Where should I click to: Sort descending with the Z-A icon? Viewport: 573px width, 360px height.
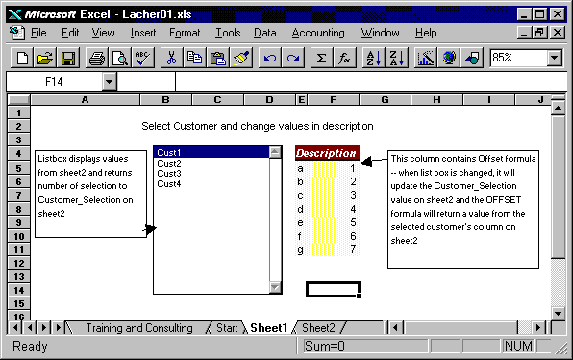pyautogui.click(x=397, y=58)
